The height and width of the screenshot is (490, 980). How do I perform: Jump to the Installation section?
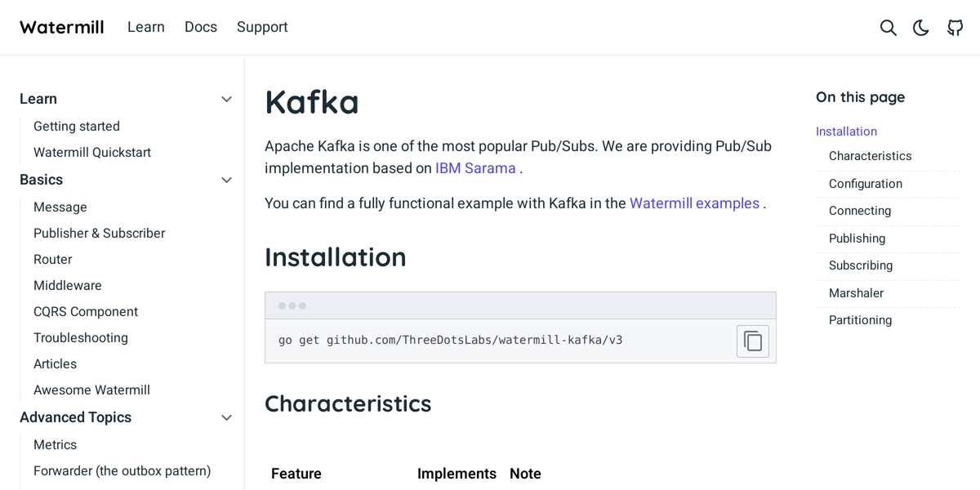click(846, 131)
